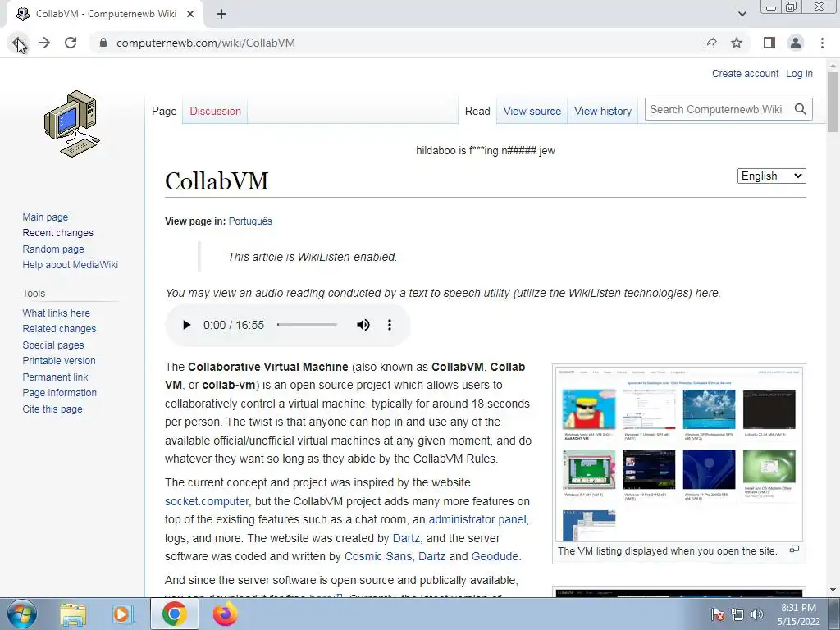This screenshot has width=840, height=630.
Task: Click the Create account link
Action: (x=745, y=73)
